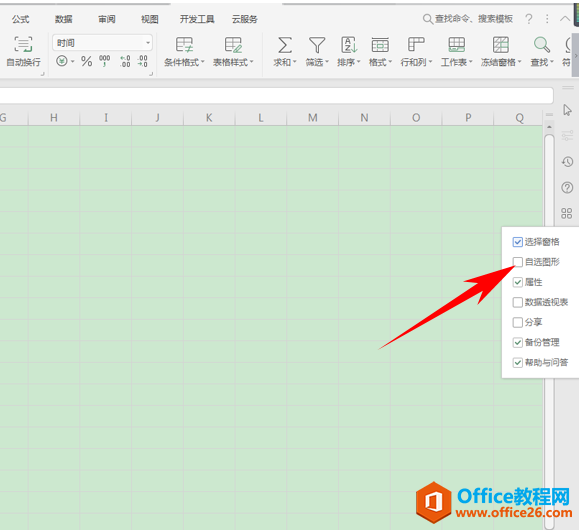This screenshot has height=530, width=579.
Task: Select column P header
Action: click(x=468, y=118)
